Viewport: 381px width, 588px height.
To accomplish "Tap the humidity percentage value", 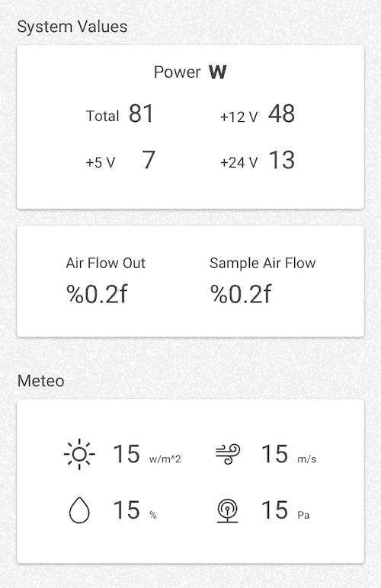I will [x=126, y=510].
